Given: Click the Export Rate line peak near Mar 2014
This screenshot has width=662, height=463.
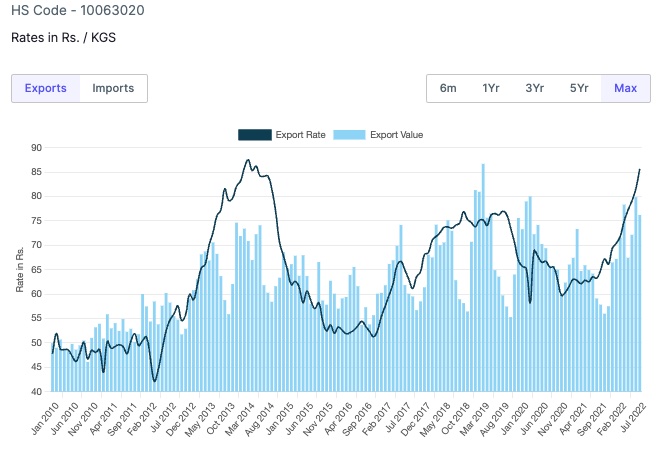Looking at the screenshot, I should pos(248,160).
